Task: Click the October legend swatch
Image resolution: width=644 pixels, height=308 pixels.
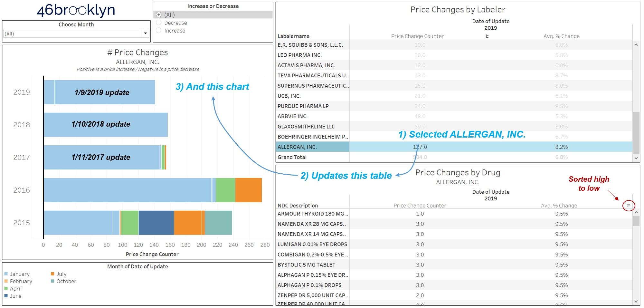Action: point(52,281)
